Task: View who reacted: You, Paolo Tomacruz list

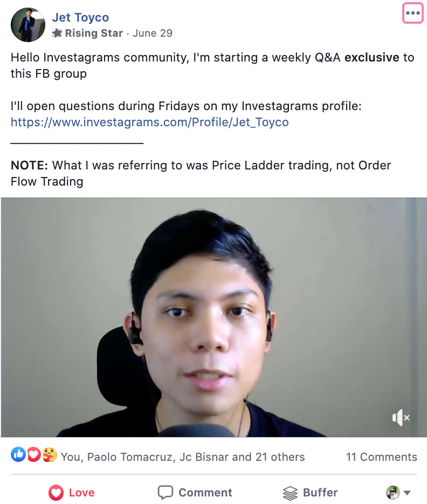Action: pyautogui.click(x=183, y=457)
